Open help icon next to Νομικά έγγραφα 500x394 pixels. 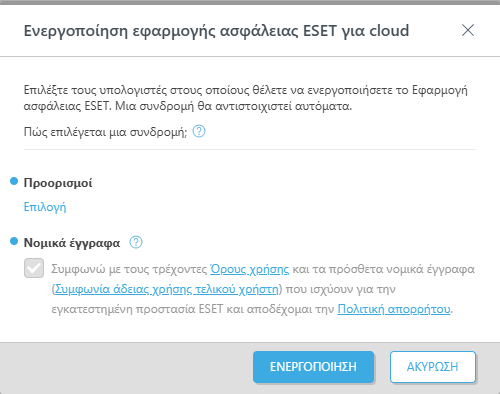pyautogui.click(x=136, y=242)
